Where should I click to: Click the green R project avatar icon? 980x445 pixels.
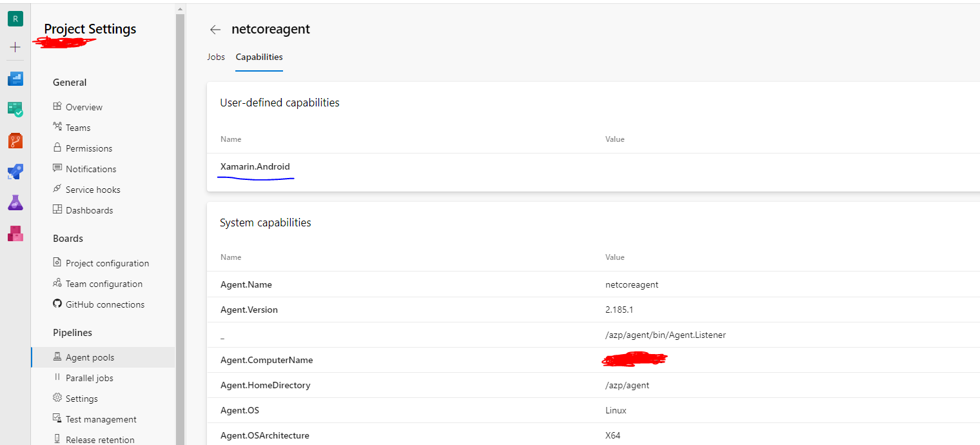[15, 19]
